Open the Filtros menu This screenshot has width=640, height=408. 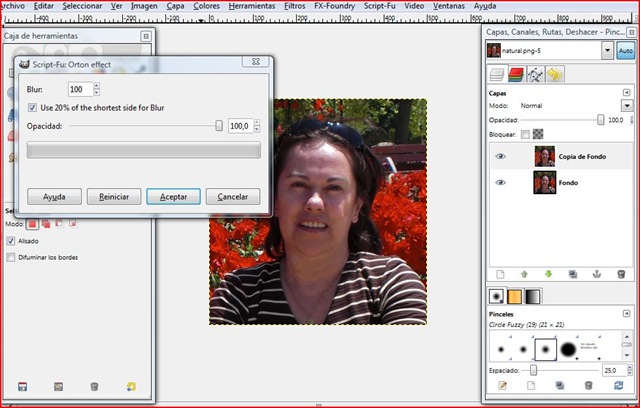(295, 6)
